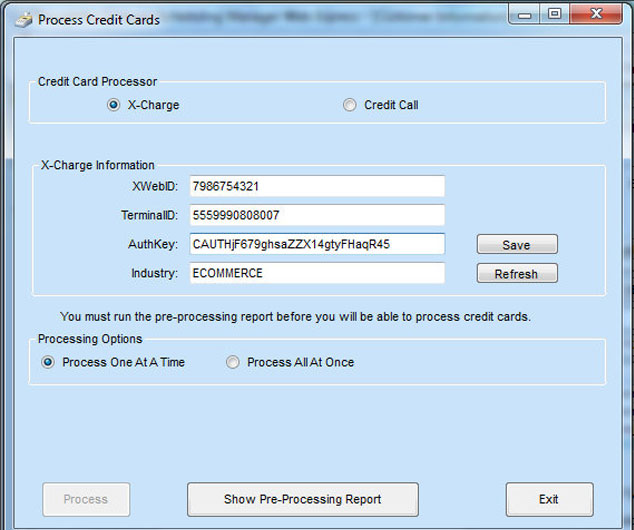This screenshot has height=530, width=634.
Task: Enable Process All At Once option
Action: (x=233, y=362)
